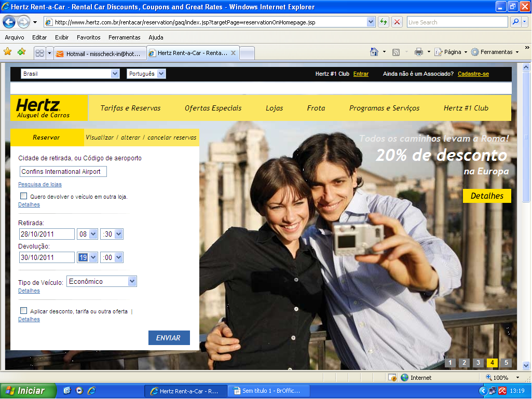Click the Devolução date input field
Screen dimensions: 532x399
click(x=47, y=257)
